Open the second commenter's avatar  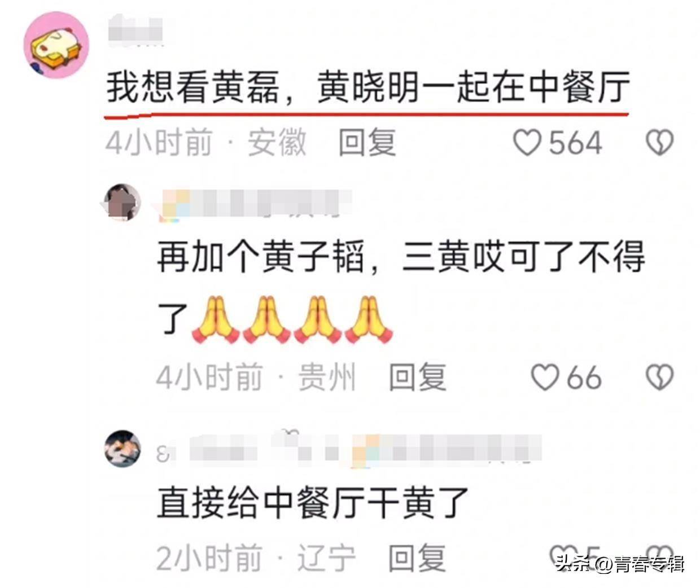pyautogui.click(x=123, y=202)
